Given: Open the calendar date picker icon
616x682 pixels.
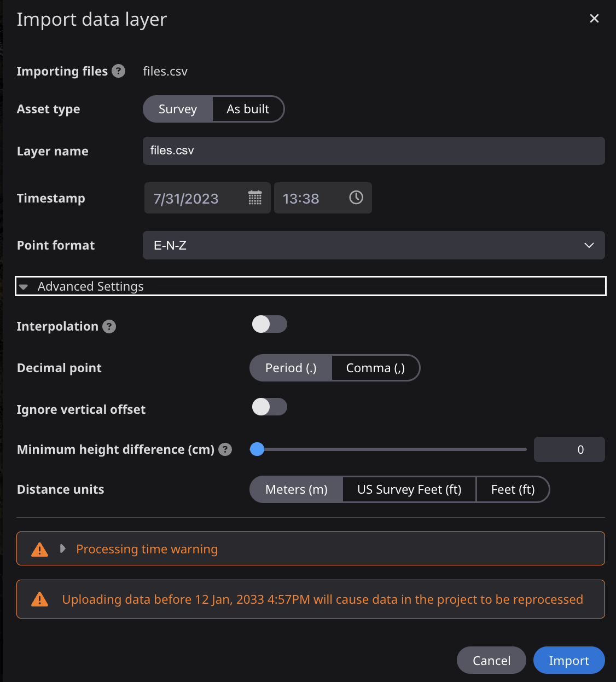Looking at the screenshot, I should (255, 198).
